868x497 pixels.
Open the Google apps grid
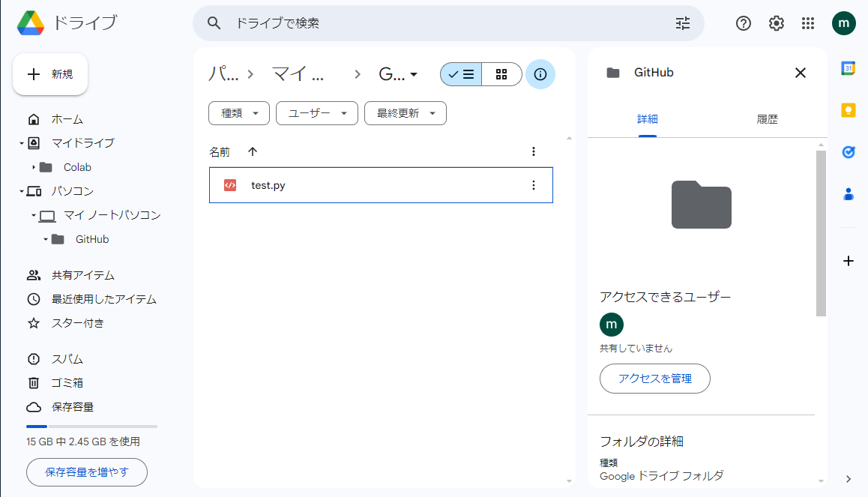(808, 23)
